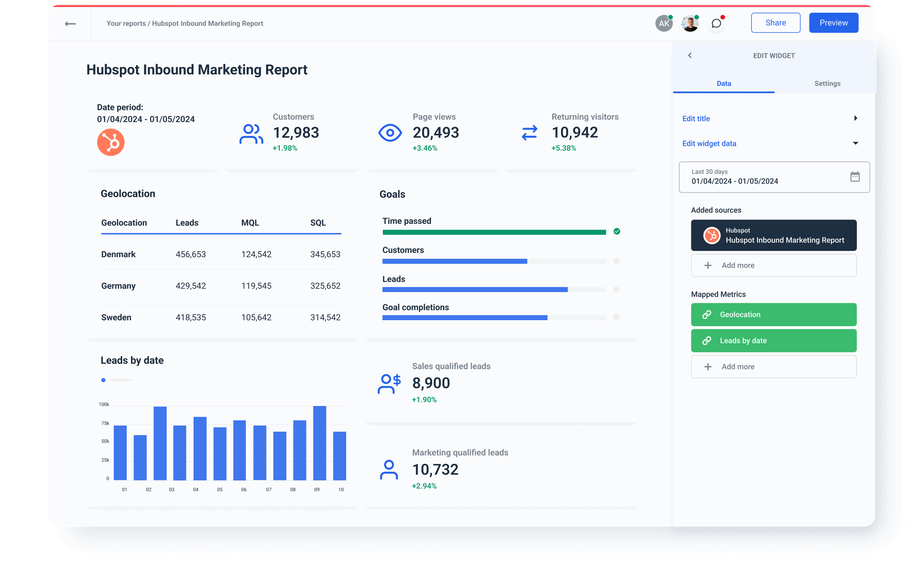Click the Sales qualified leads icon
This screenshot has width=924, height=562.
pos(389,383)
